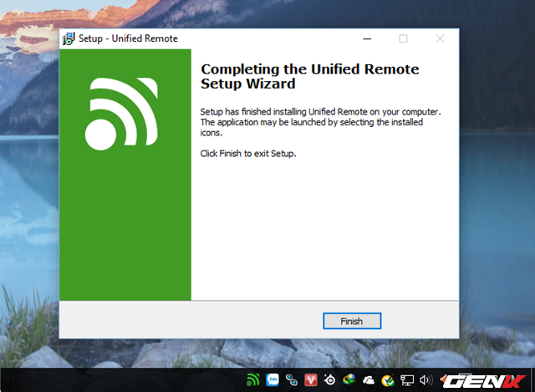This screenshot has height=392, width=535.
Task: Click the 'Setup - Unified Remote' window title
Action: click(128, 38)
